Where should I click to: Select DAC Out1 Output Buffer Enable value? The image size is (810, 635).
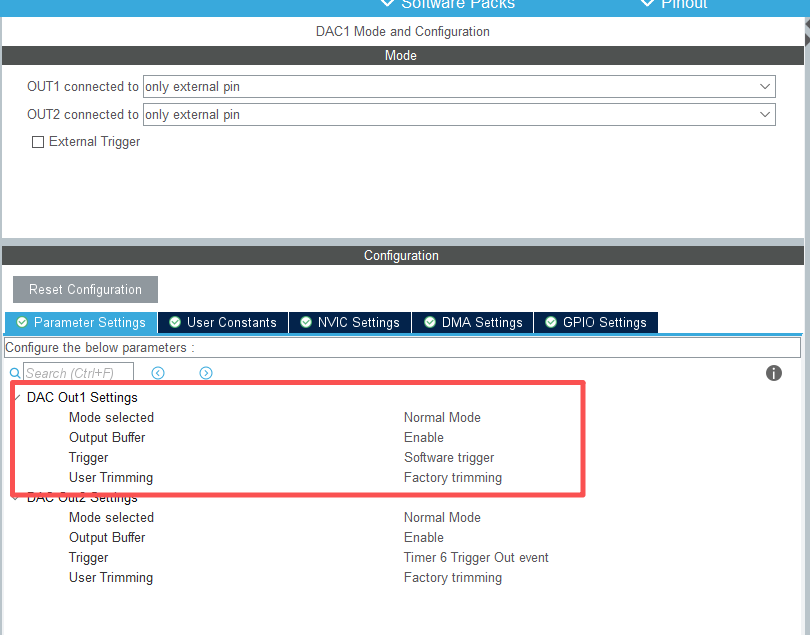(424, 438)
